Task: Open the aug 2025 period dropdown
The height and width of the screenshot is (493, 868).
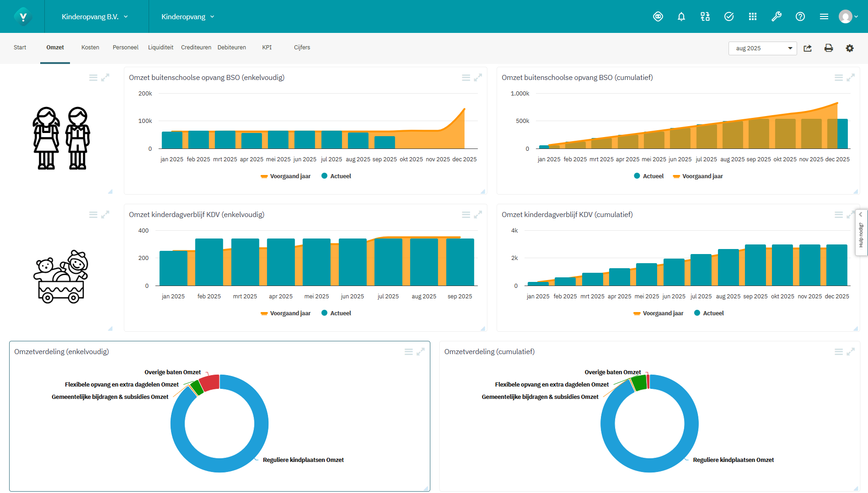Action: tap(762, 48)
